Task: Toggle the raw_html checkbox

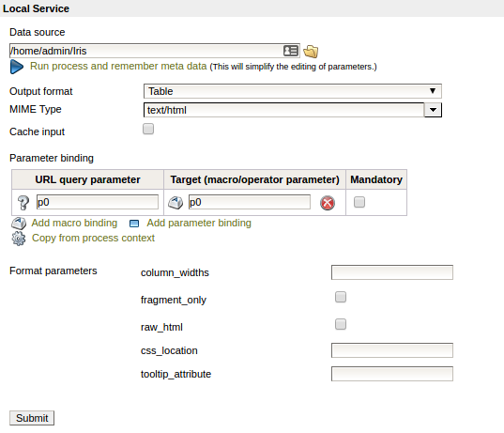Action: coord(341,324)
